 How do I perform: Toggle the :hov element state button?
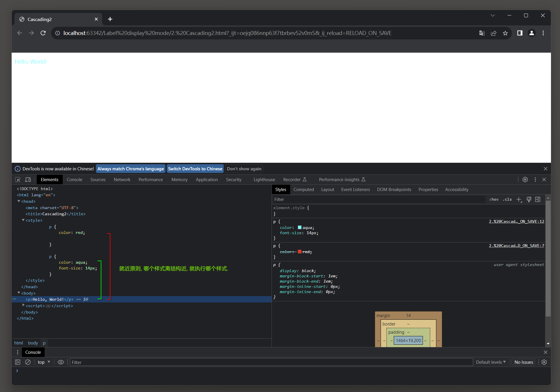pyautogui.click(x=494, y=199)
